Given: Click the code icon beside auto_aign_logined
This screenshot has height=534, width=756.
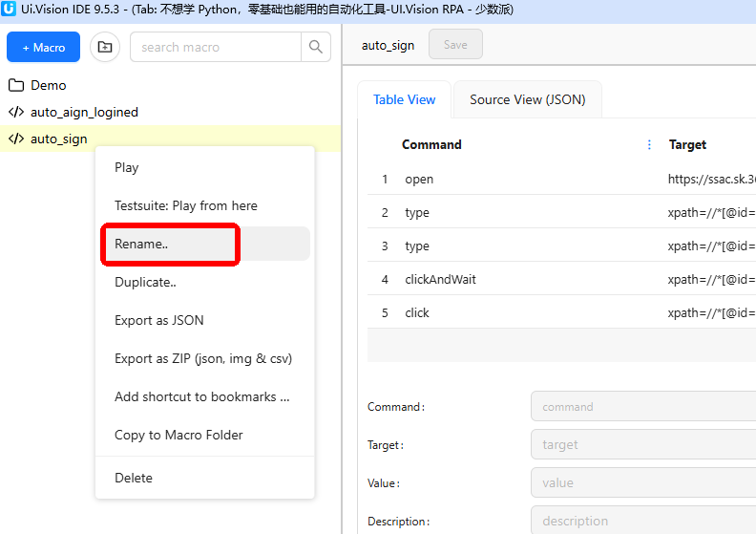Looking at the screenshot, I should pos(16,112).
